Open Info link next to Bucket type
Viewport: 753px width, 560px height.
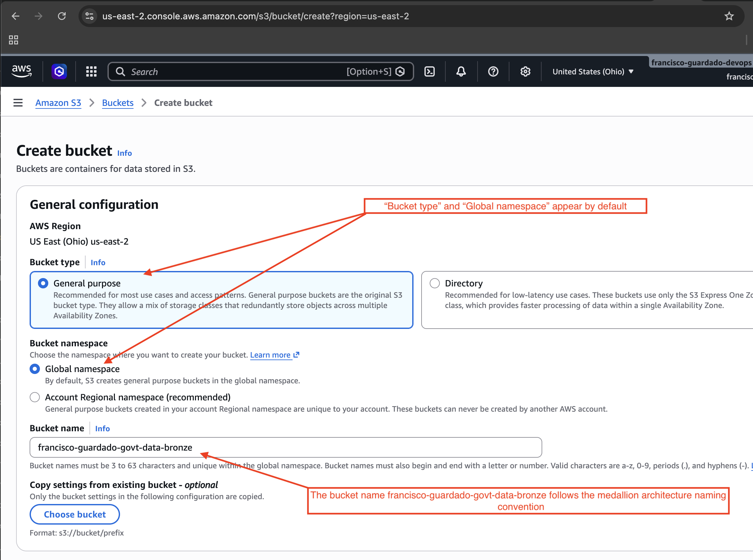coord(98,262)
